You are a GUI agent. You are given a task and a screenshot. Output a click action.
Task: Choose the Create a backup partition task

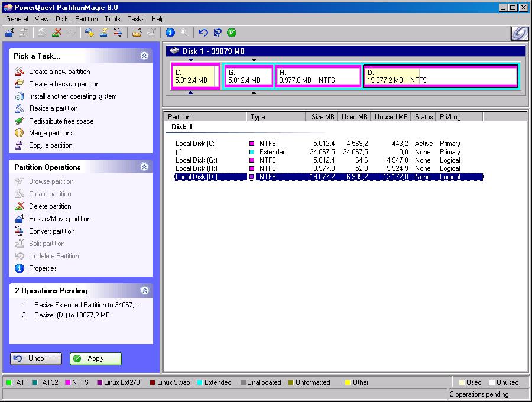(64, 84)
